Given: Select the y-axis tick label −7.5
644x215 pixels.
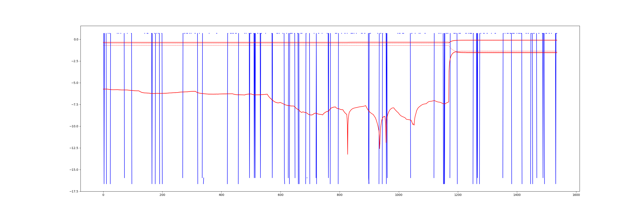Looking at the screenshot, I should click(x=74, y=105).
